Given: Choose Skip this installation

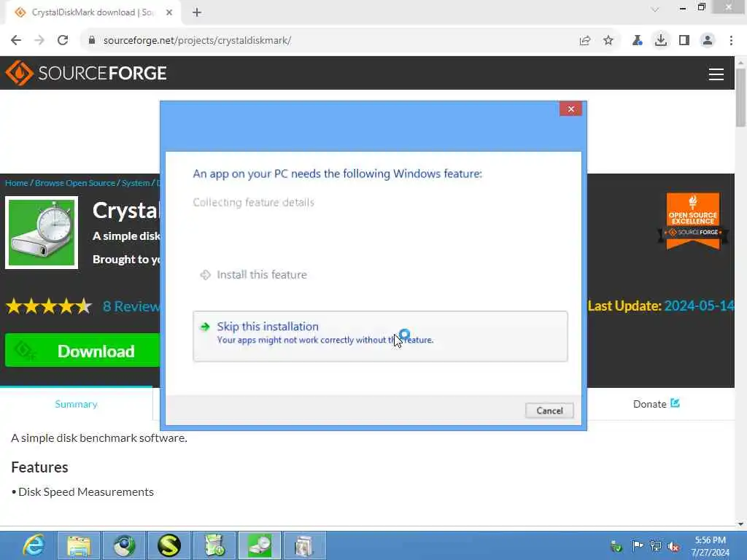Looking at the screenshot, I should click(380, 336).
